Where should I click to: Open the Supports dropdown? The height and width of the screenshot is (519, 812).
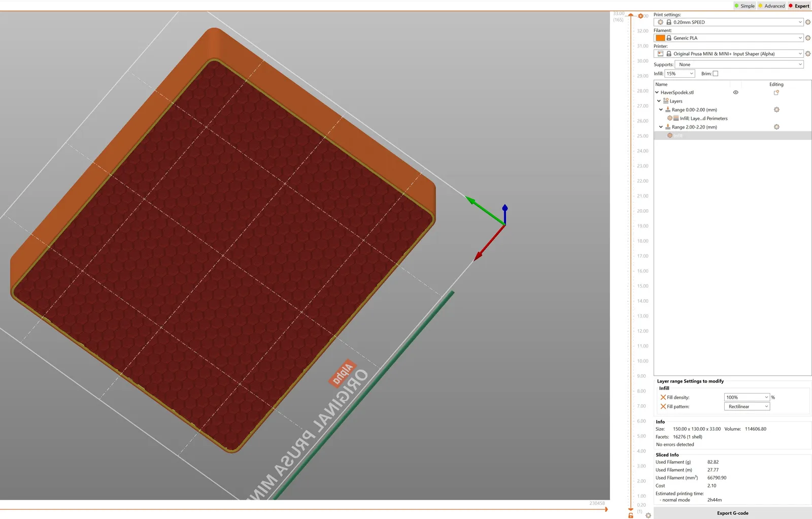coord(739,64)
